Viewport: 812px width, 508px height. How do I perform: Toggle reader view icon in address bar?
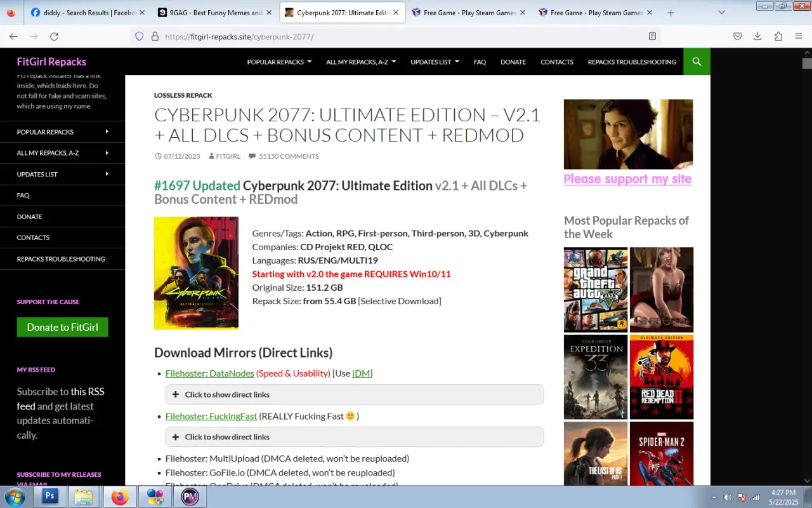(652, 36)
